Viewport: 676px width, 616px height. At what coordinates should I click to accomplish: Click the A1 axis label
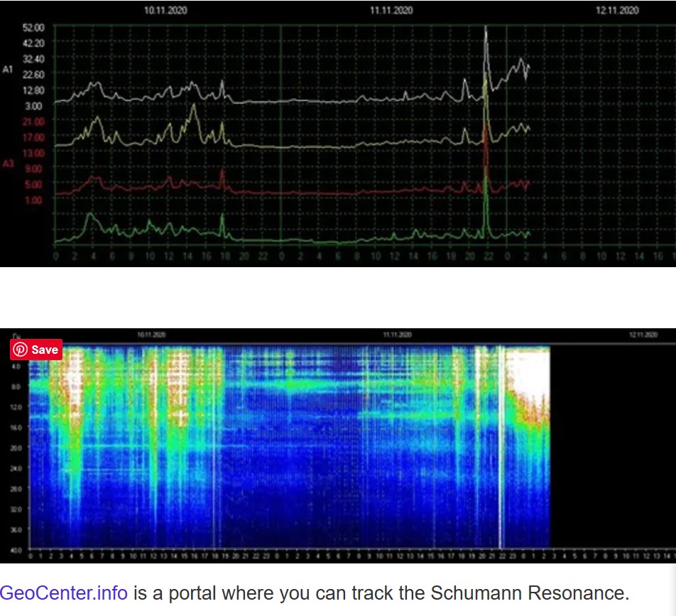(9, 70)
